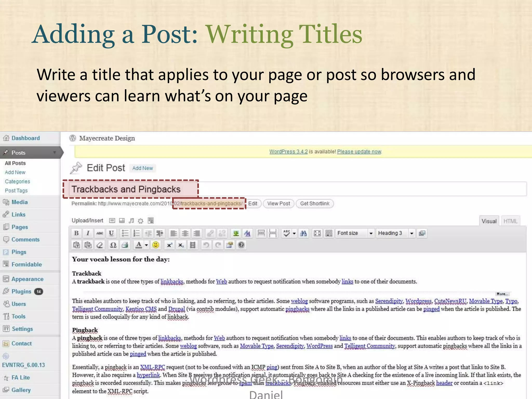
Task: Insert the More tag
Action: tap(261, 233)
